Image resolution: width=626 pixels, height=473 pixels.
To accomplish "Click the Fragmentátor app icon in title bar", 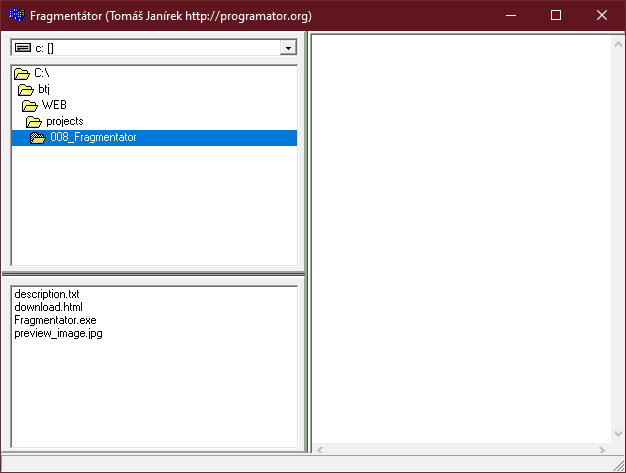I will pyautogui.click(x=16, y=15).
